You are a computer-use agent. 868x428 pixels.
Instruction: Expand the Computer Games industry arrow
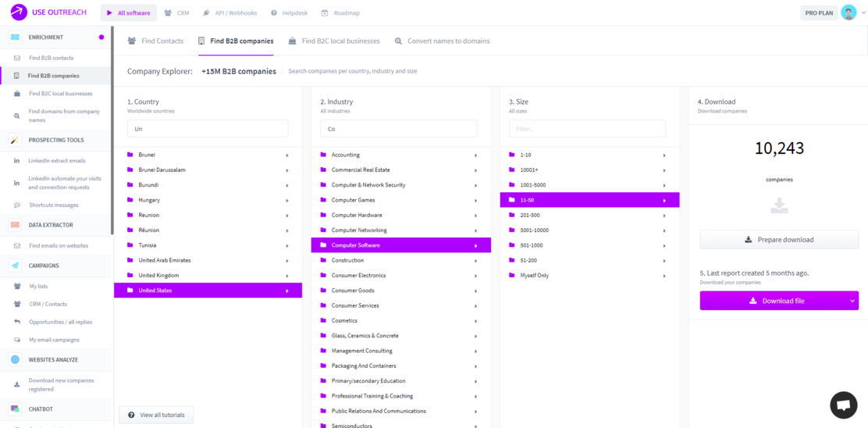point(475,201)
